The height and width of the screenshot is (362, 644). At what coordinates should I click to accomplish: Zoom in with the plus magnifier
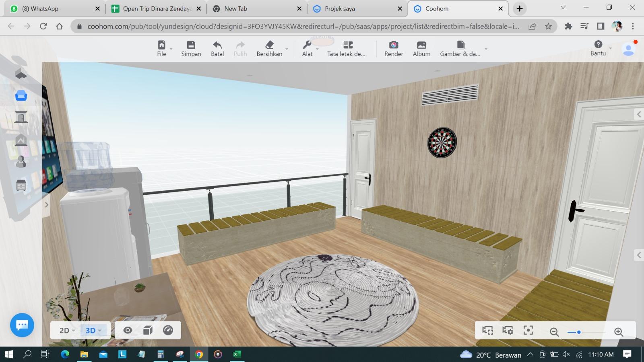(x=619, y=332)
